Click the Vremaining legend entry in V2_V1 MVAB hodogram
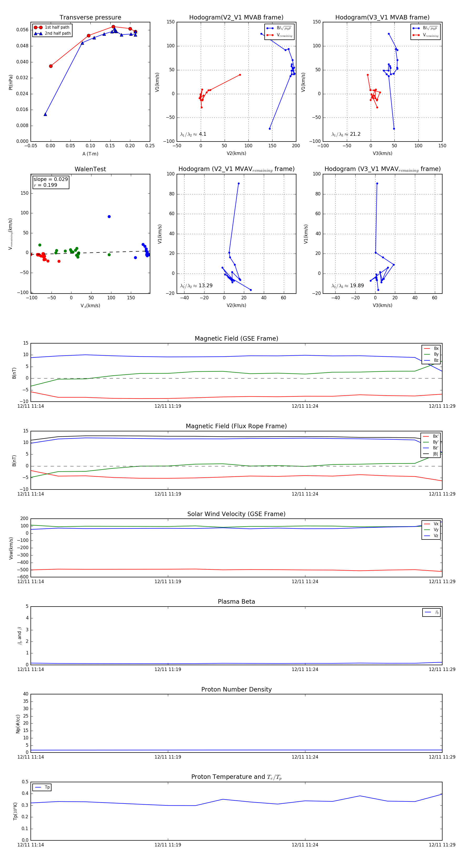This screenshot has height=868, width=473. (279, 35)
